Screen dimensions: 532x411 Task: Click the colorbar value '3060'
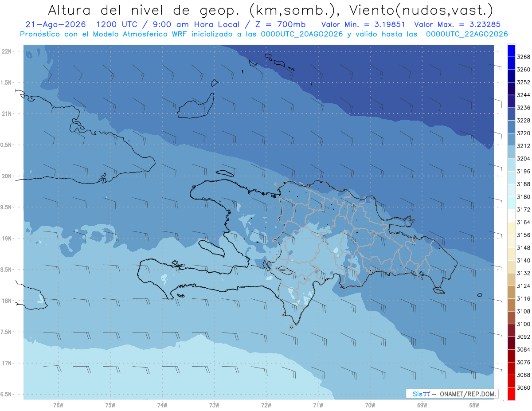click(x=524, y=388)
